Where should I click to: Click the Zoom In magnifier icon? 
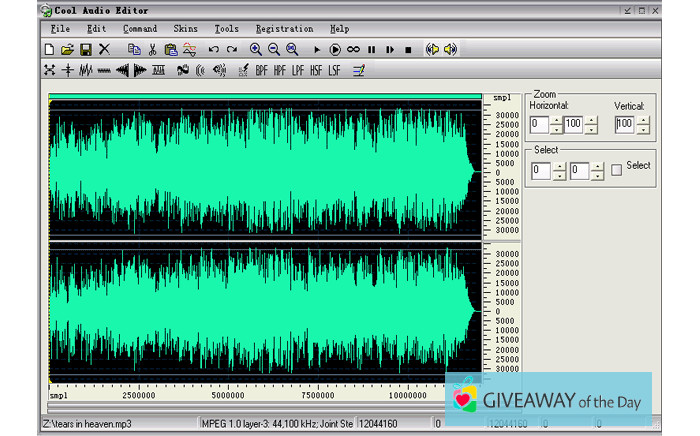click(255, 49)
